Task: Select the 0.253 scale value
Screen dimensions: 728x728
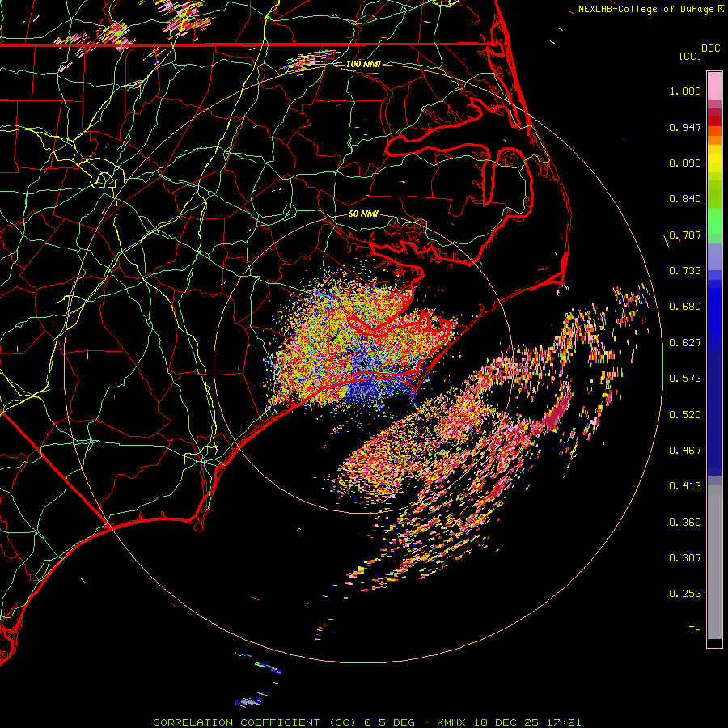Action: 685,594
